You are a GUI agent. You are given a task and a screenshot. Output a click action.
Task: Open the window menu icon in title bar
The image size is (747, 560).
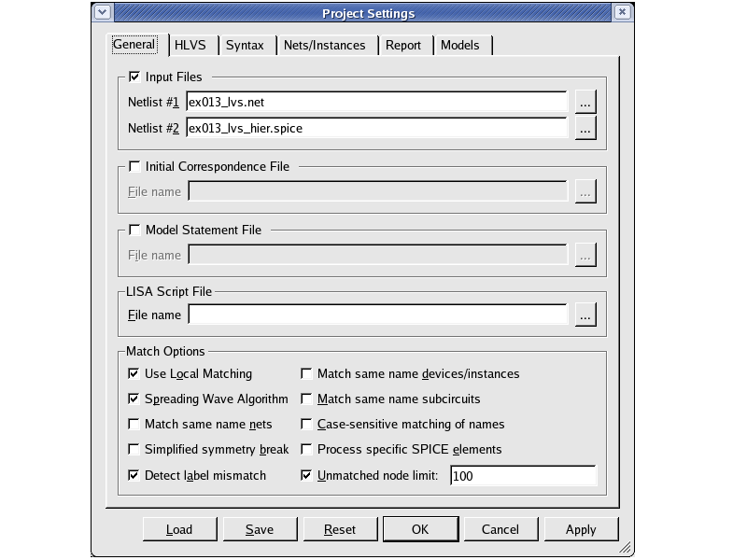103,13
